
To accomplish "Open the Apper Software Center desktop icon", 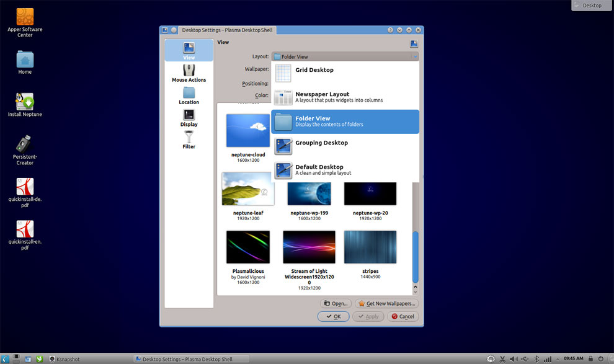I will point(25,23).
